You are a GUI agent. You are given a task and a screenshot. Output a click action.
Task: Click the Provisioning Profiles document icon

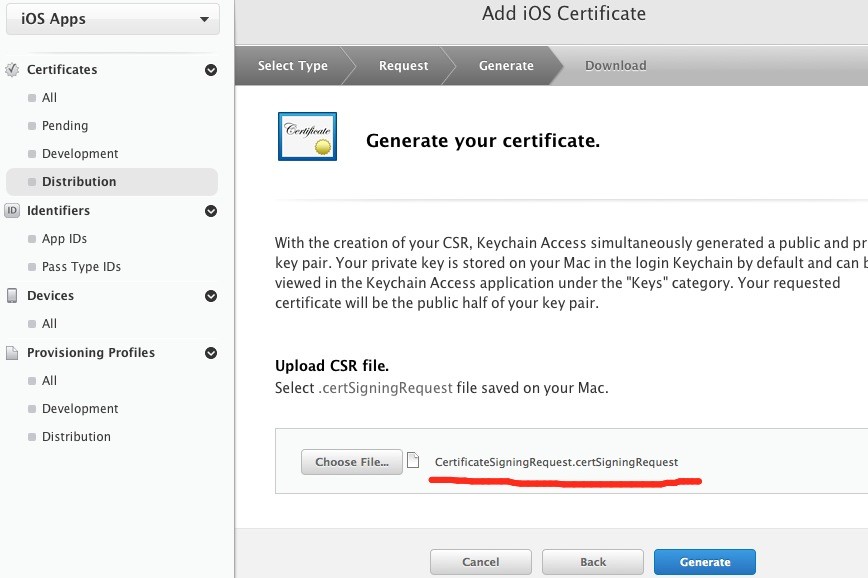(x=12, y=353)
